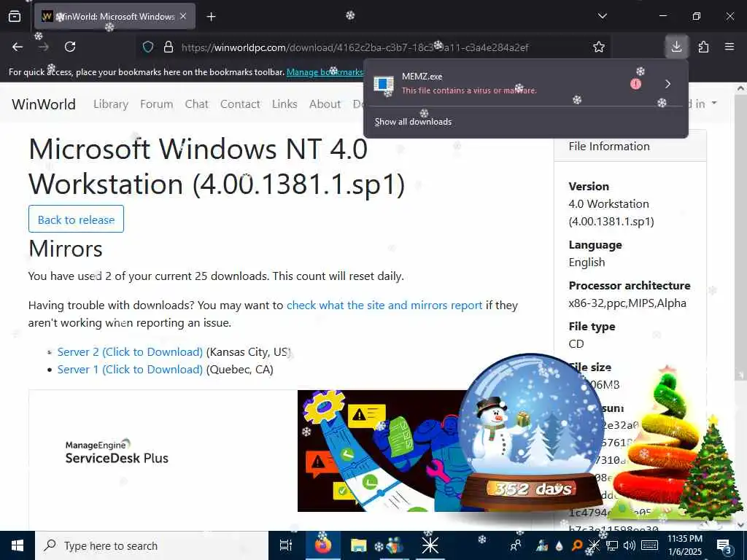Open the Forum nav item

[156, 104]
